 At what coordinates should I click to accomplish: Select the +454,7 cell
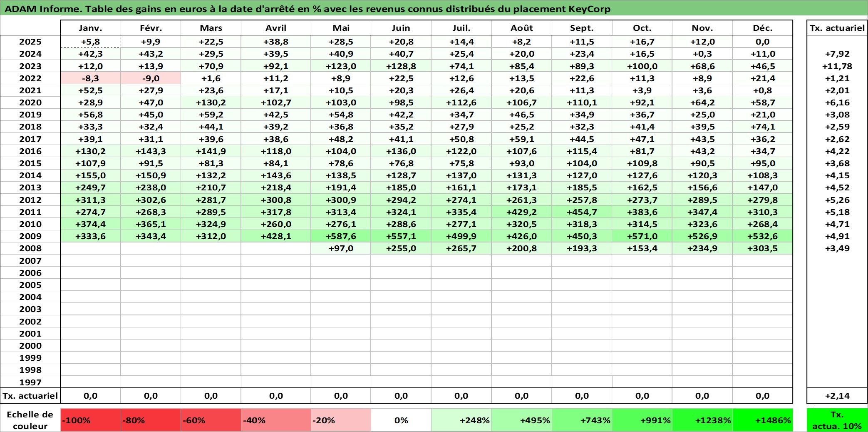coord(582,212)
